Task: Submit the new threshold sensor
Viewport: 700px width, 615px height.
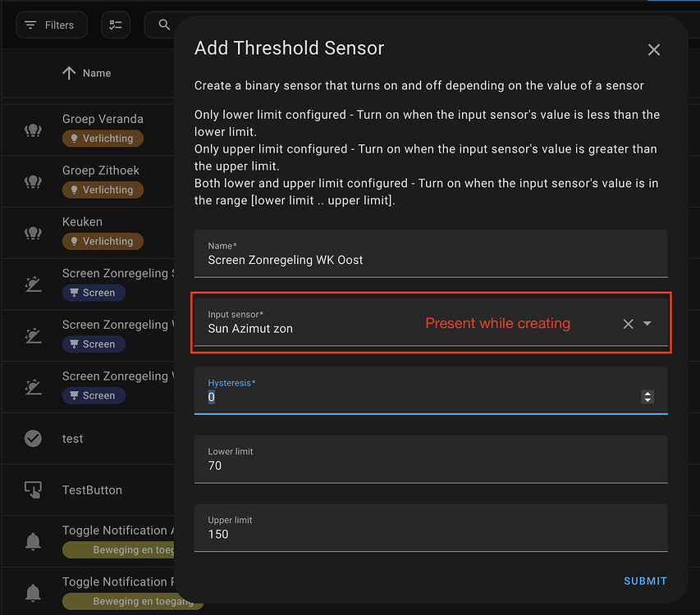Action: [x=645, y=581]
